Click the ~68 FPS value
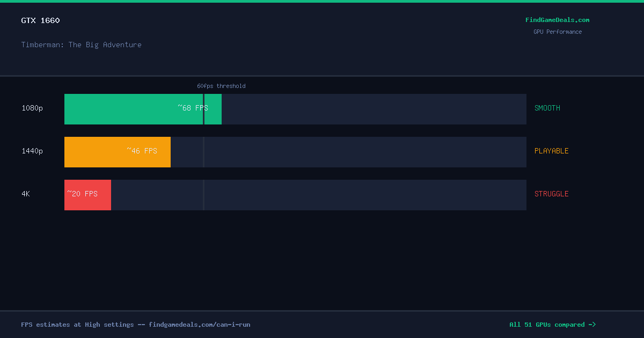 (193, 108)
